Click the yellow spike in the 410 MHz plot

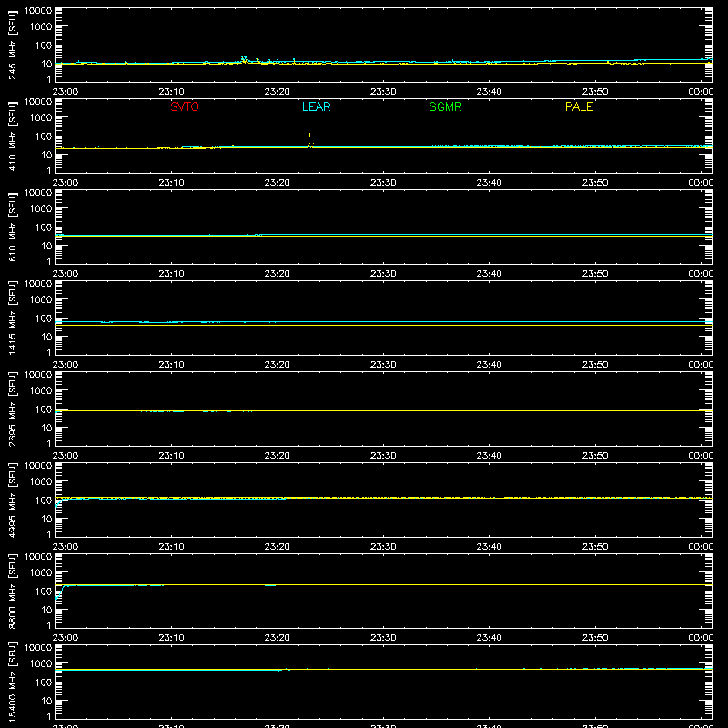[310, 141]
